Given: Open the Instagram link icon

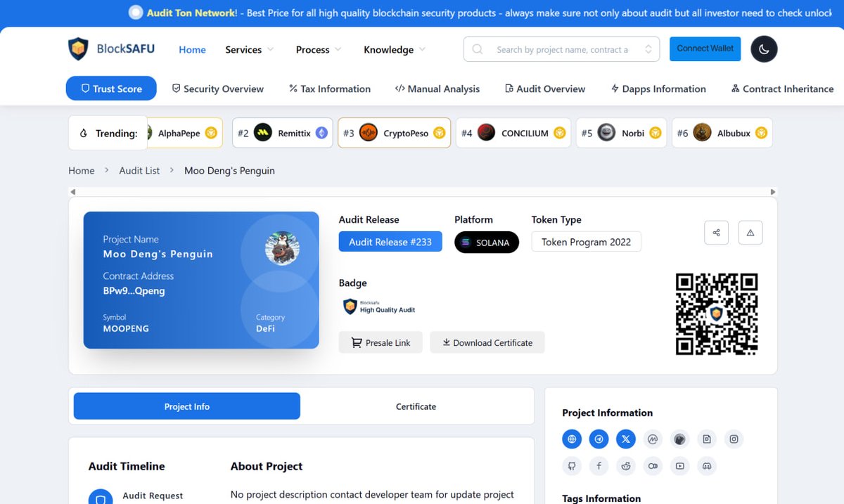Looking at the screenshot, I should (734, 439).
